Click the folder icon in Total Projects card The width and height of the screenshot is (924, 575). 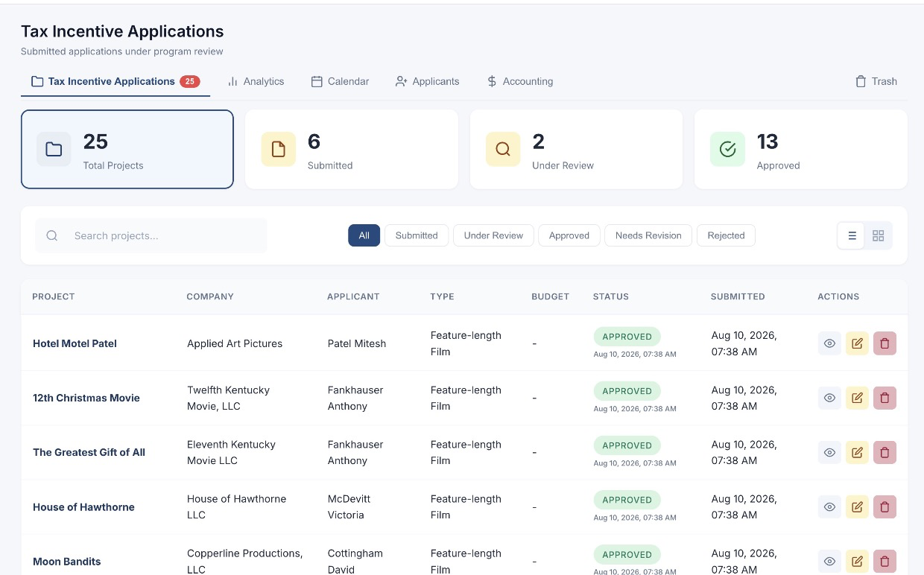54,150
